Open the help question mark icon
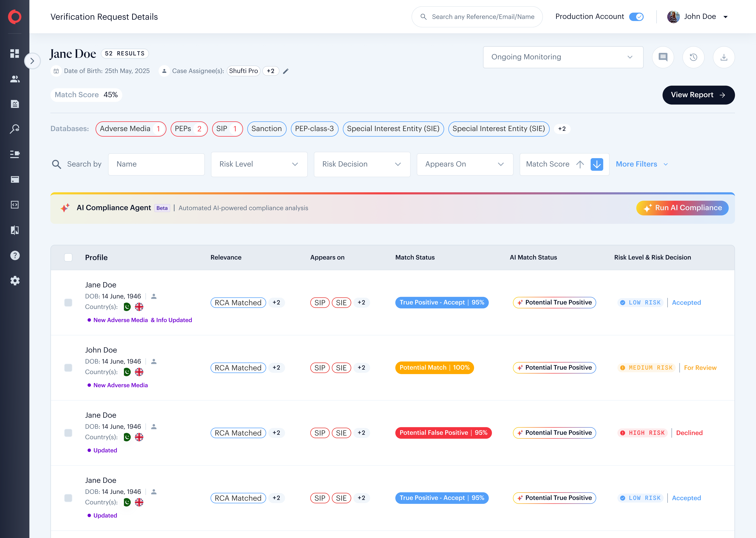Screen dimensions: 756x538 click(15, 255)
